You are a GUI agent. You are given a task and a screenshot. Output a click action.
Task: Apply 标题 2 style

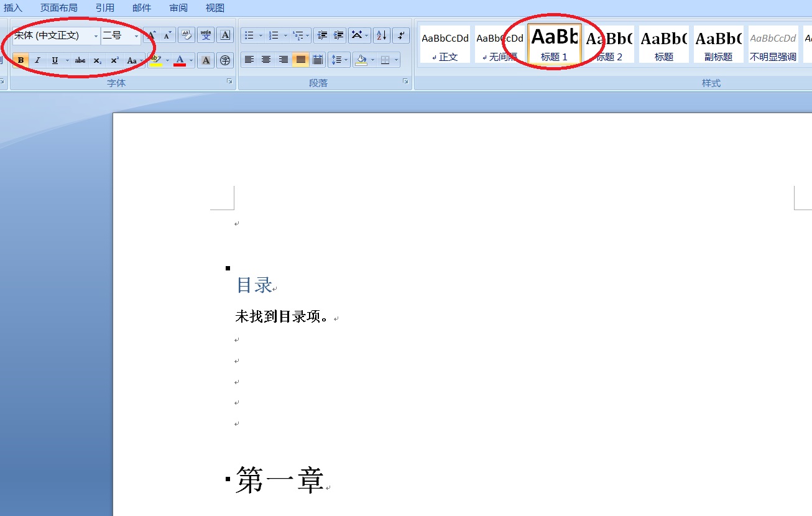coord(609,44)
